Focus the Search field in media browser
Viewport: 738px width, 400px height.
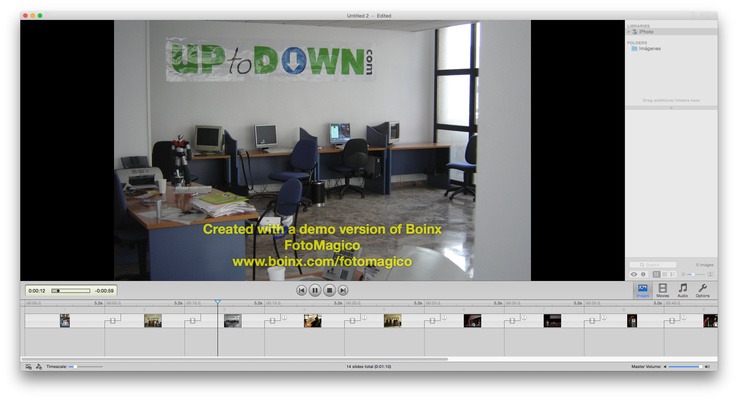point(653,265)
